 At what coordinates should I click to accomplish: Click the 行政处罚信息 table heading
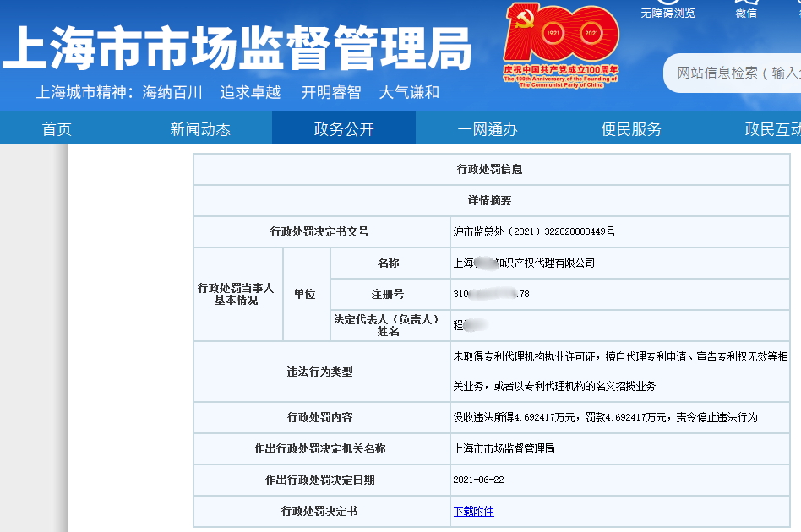tap(489, 169)
